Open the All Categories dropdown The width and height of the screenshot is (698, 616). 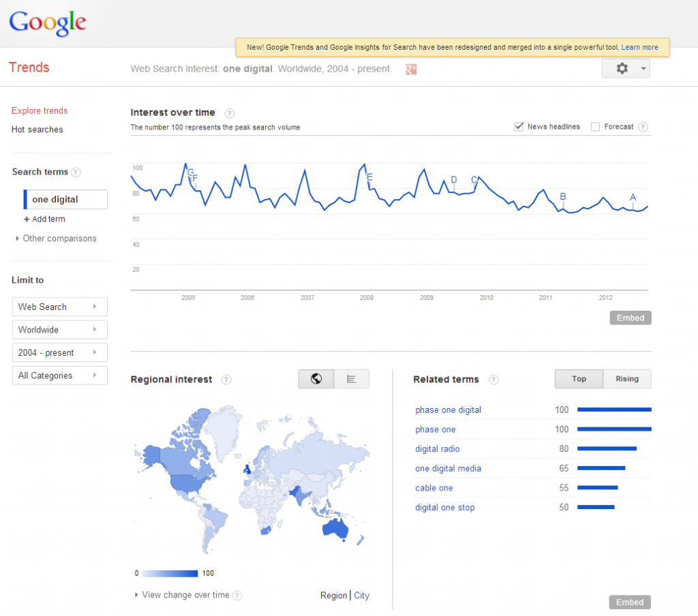tap(60, 375)
